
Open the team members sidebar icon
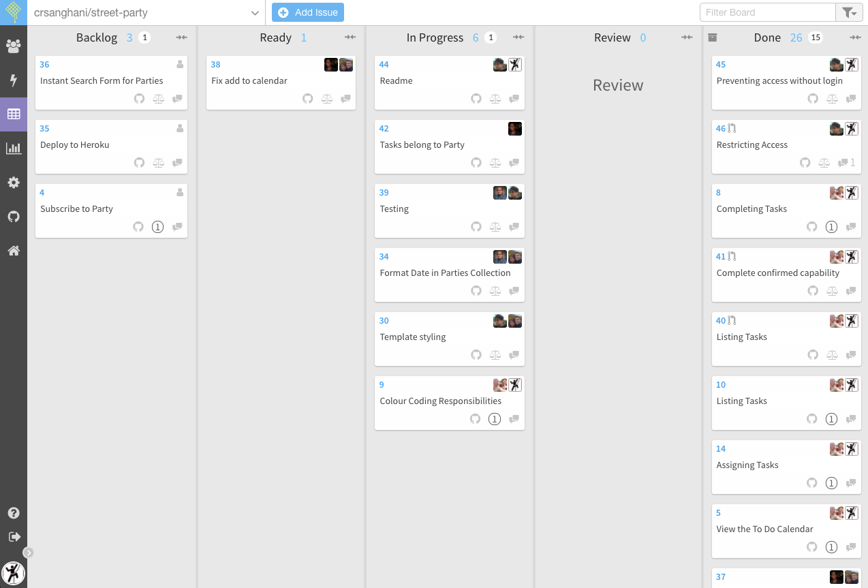14,46
